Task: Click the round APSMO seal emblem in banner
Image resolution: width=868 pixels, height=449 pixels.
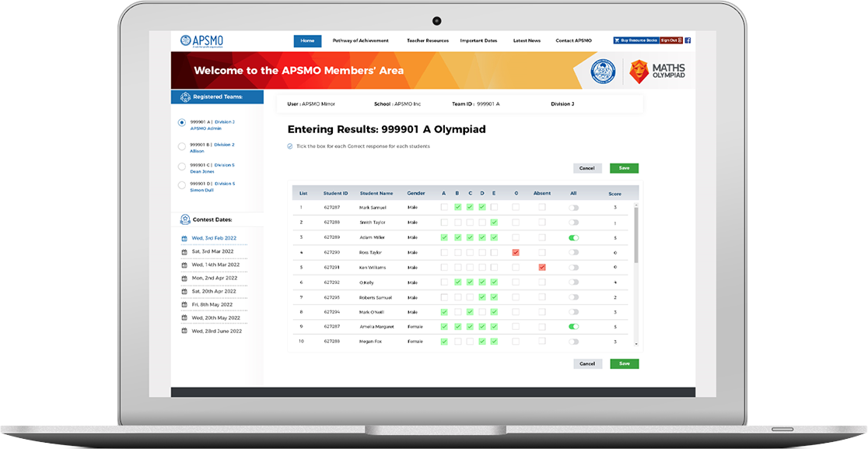Action: (x=603, y=72)
